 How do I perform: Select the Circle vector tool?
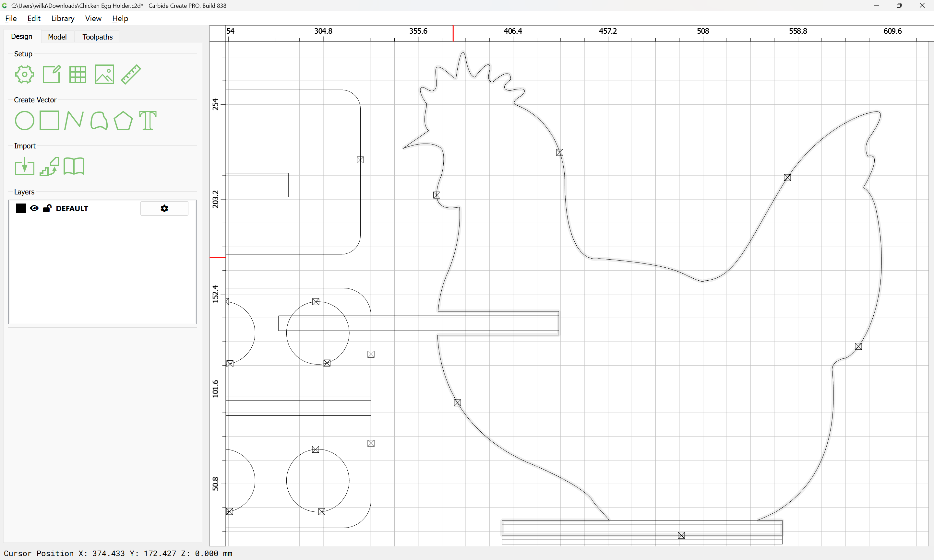tap(25, 121)
